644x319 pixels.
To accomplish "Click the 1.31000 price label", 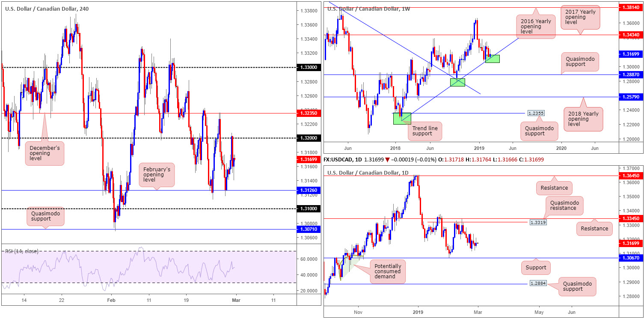I will [309, 209].
